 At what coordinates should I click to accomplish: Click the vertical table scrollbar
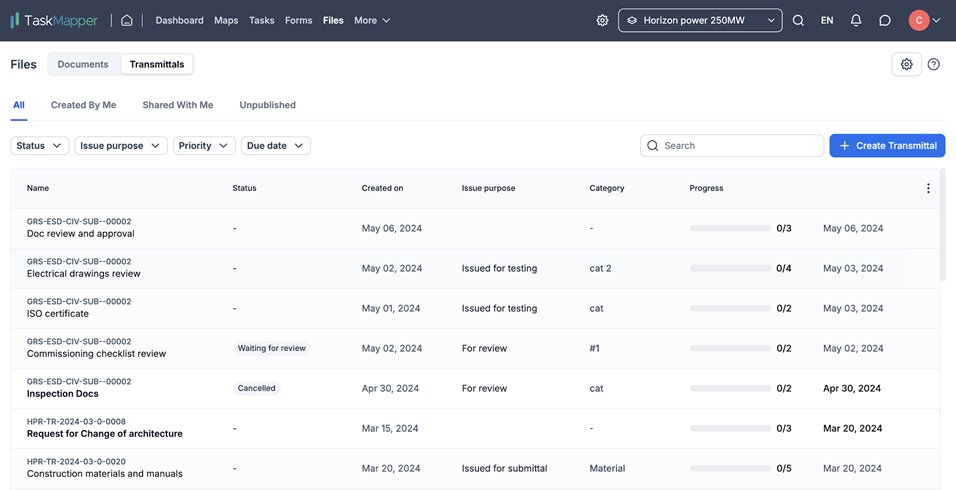pyautogui.click(x=943, y=225)
